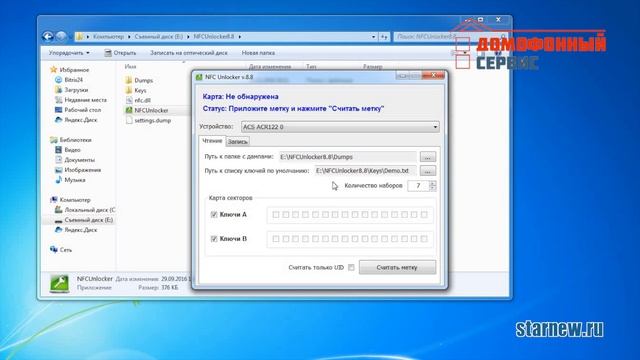640x360 pixels.
Task: Open the address bar history dropdown
Action: tap(373, 37)
